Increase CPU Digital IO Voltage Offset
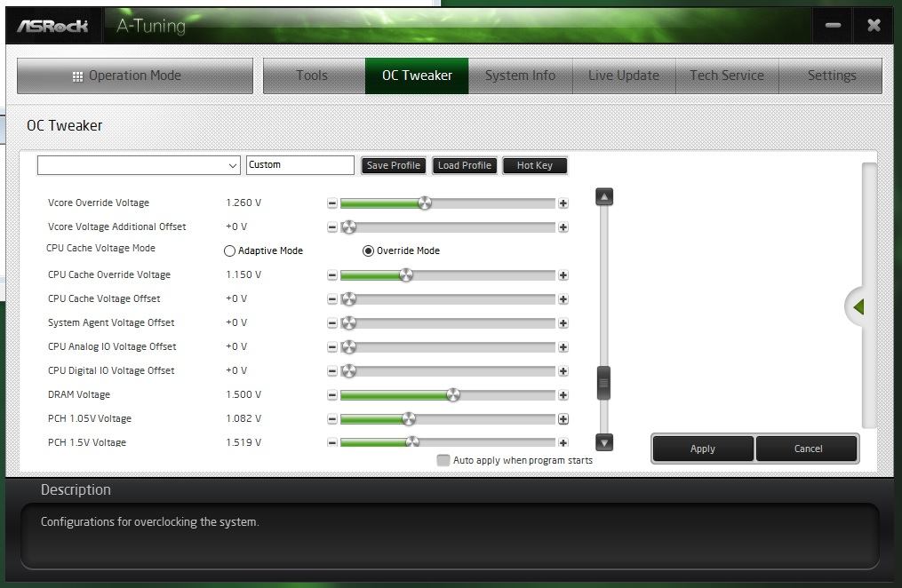The width and height of the screenshot is (902, 588). click(x=563, y=370)
